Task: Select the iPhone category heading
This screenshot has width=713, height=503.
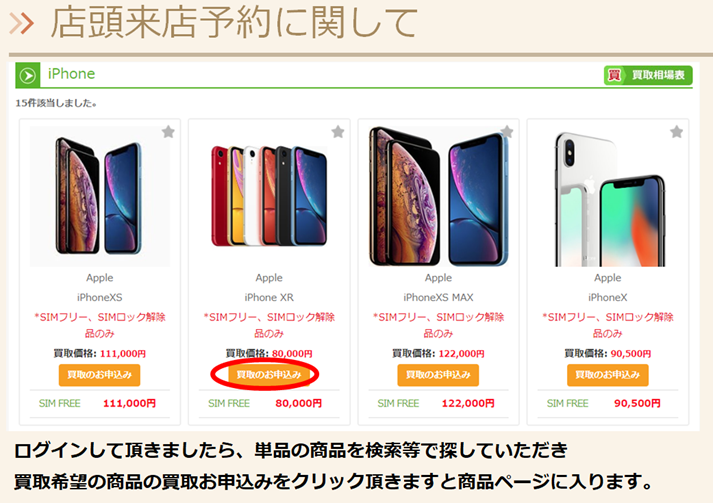Action: coord(71,74)
